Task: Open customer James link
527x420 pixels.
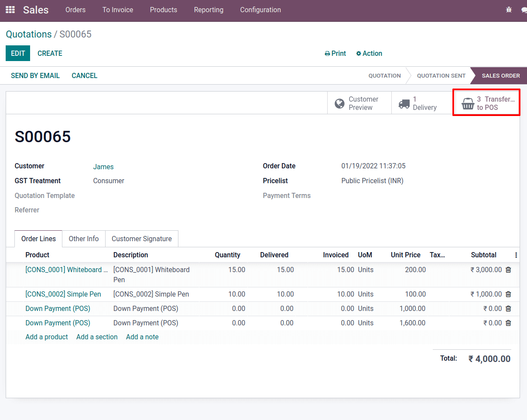Action: pos(103,167)
